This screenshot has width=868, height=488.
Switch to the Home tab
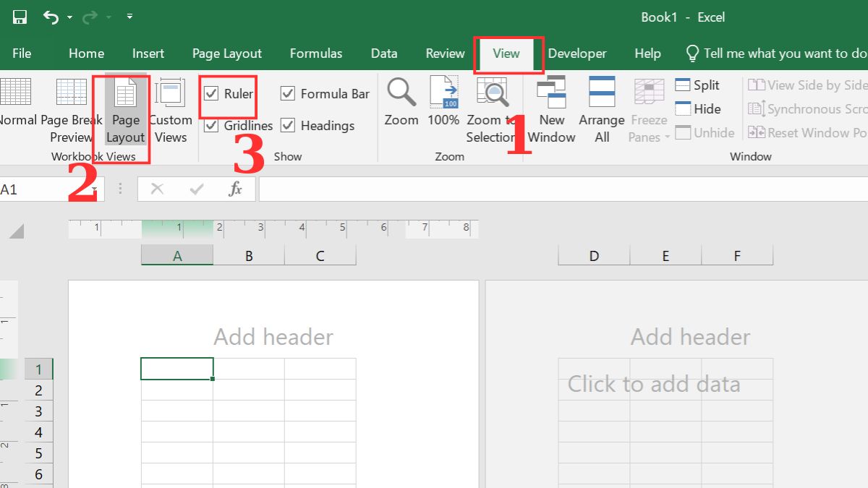(x=86, y=53)
